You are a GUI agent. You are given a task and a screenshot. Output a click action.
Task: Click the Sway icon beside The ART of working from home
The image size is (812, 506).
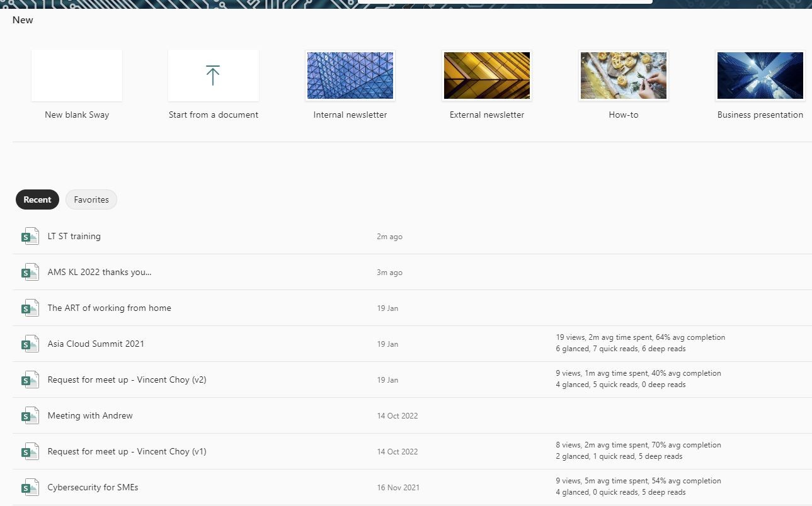click(x=30, y=308)
